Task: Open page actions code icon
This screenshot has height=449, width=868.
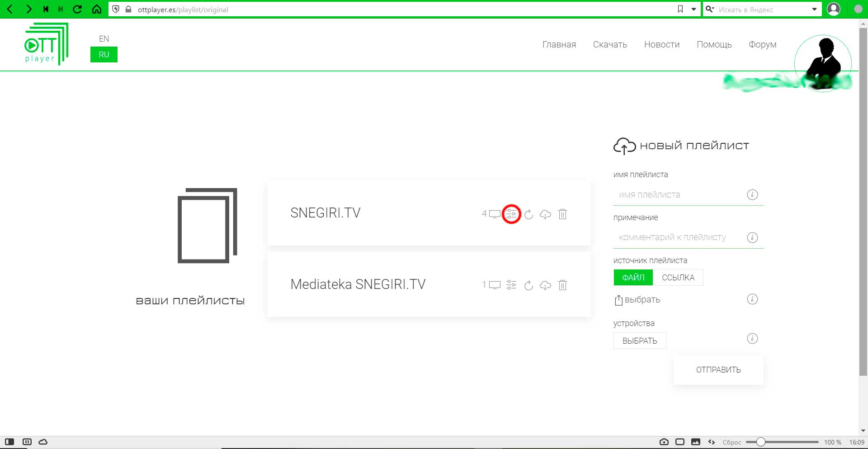Action: coord(712,442)
